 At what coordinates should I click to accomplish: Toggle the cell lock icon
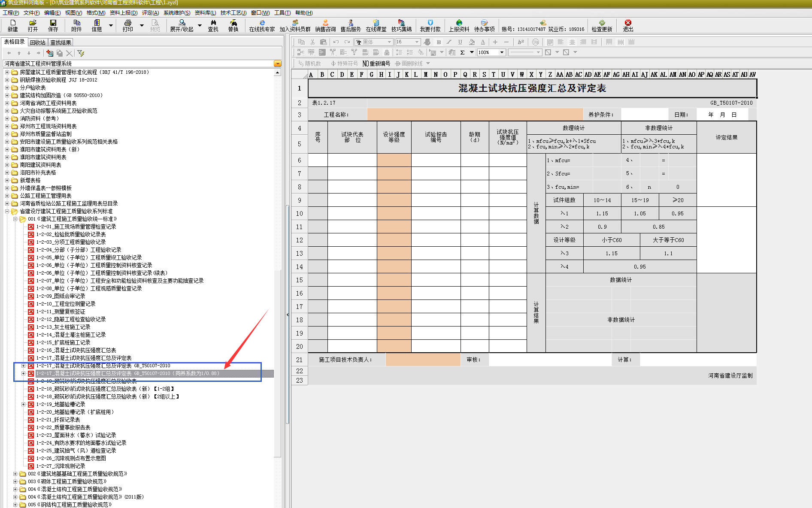[387, 52]
